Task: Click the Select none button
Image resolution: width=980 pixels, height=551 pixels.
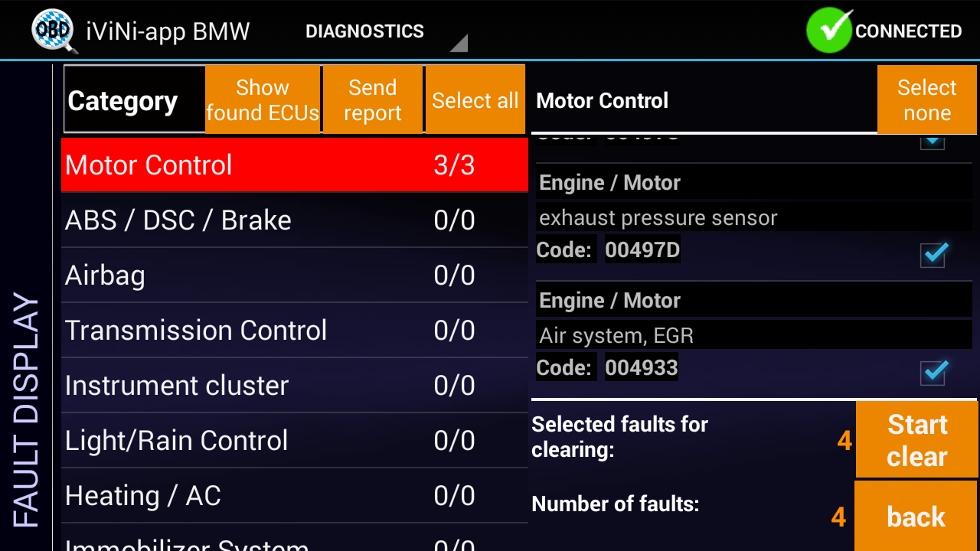Action: (x=926, y=100)
